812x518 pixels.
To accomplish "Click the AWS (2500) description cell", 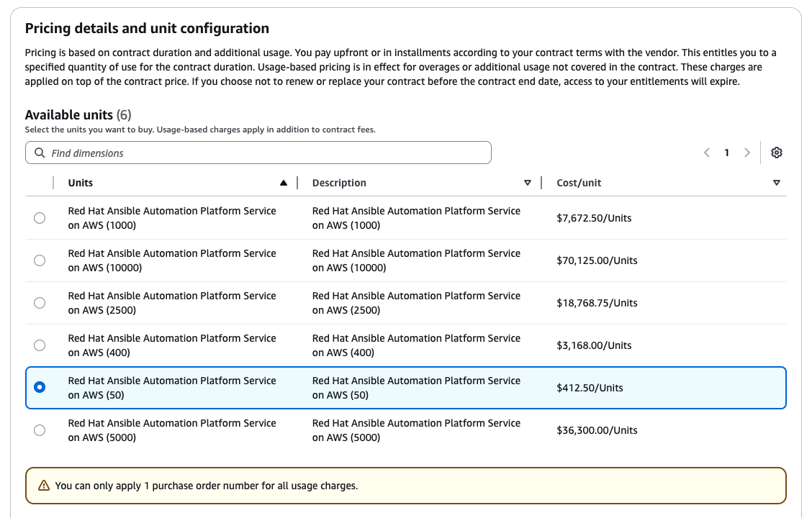I will pos(416,303).
